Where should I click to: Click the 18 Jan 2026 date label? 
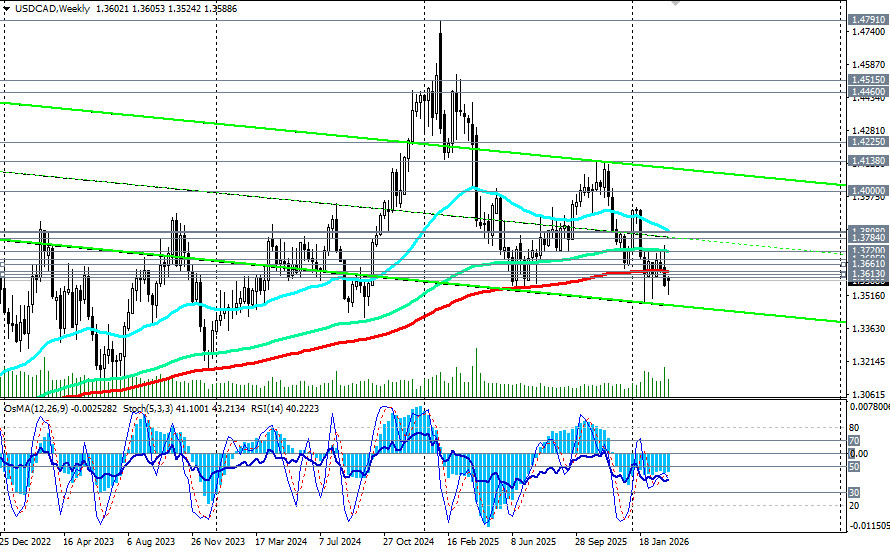[664, 542]
